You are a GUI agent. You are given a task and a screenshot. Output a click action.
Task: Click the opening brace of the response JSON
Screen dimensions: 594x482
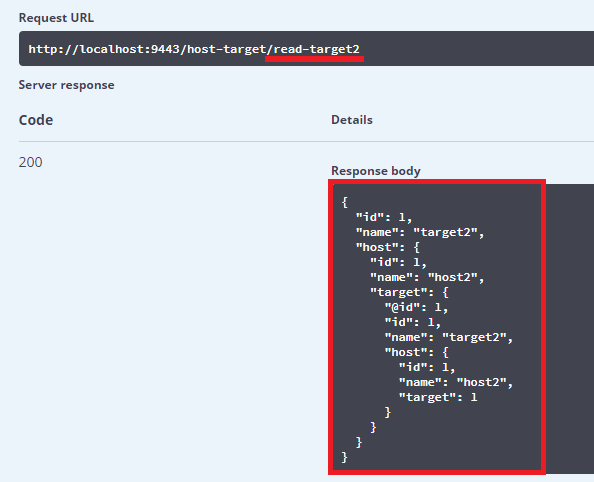pyautogui.click(x=344, y=202)
